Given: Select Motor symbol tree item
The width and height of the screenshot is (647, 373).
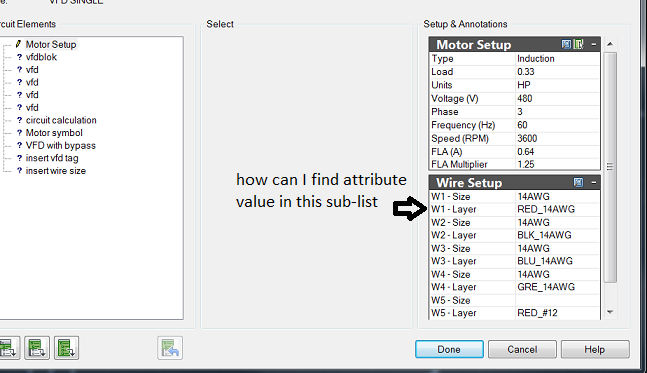Looking at the screenshot, I should [x=54, y=133].
